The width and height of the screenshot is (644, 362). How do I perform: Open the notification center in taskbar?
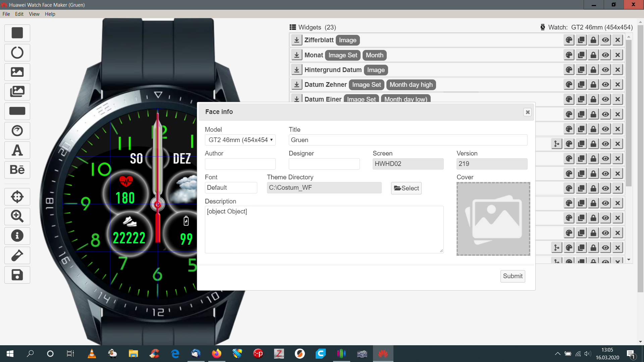click(x=631, y=354)
